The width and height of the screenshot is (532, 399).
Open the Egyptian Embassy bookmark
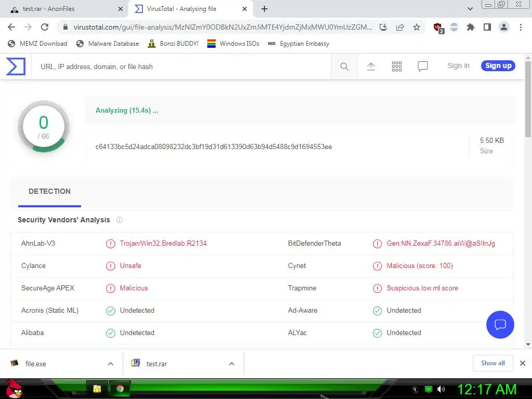(299, 44)
